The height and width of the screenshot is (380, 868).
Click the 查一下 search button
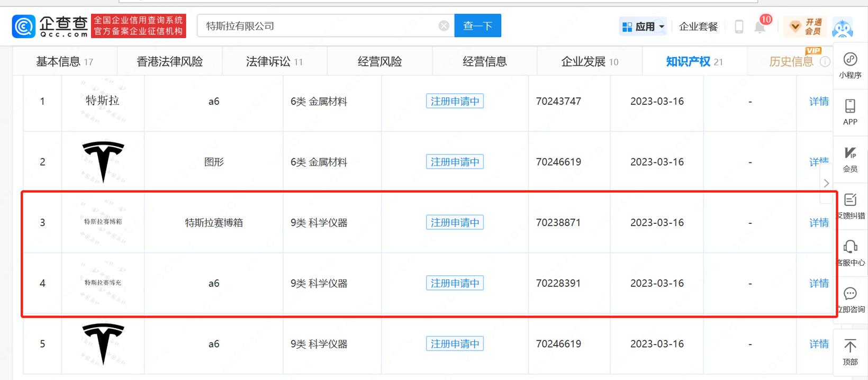click(478, 26)
